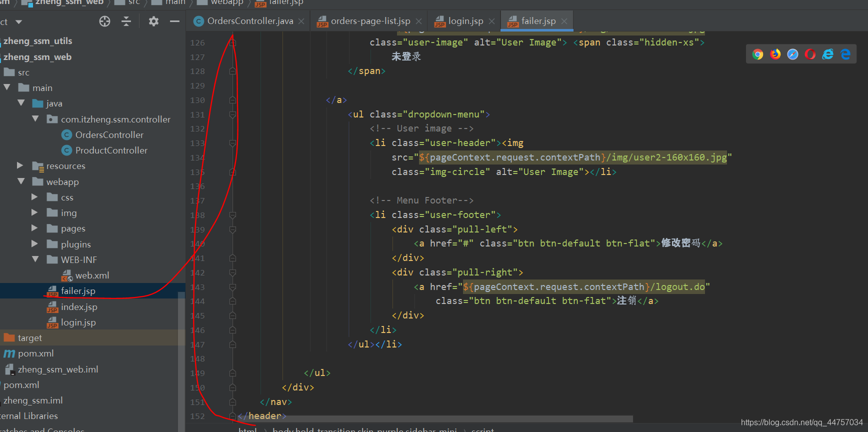Open preview in Internet Explorer icon
Viewport: 868px width, 432px height.
[x=828, y=54]
